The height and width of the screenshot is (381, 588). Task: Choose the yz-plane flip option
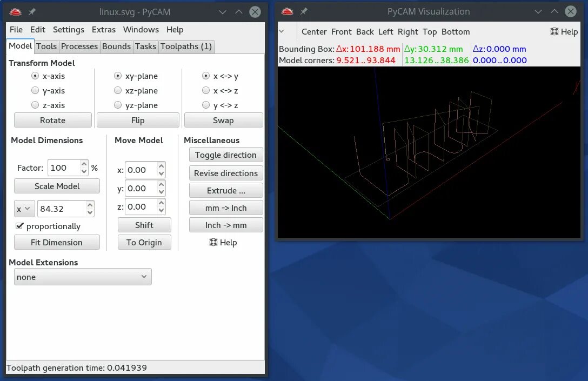118,105
